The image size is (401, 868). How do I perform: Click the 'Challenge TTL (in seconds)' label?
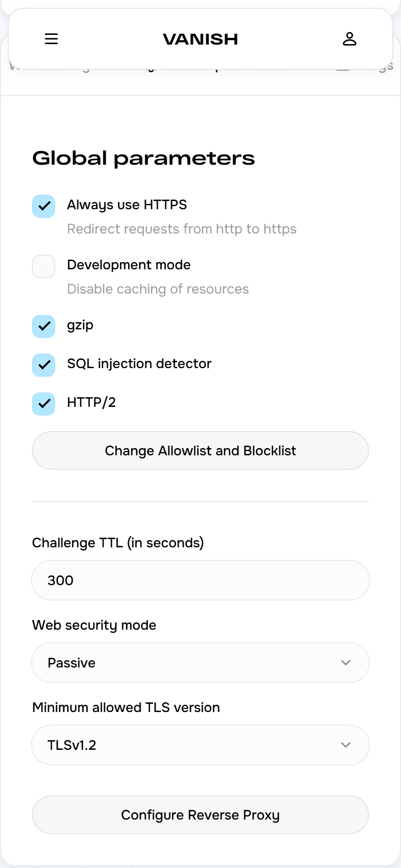(118, 543)
